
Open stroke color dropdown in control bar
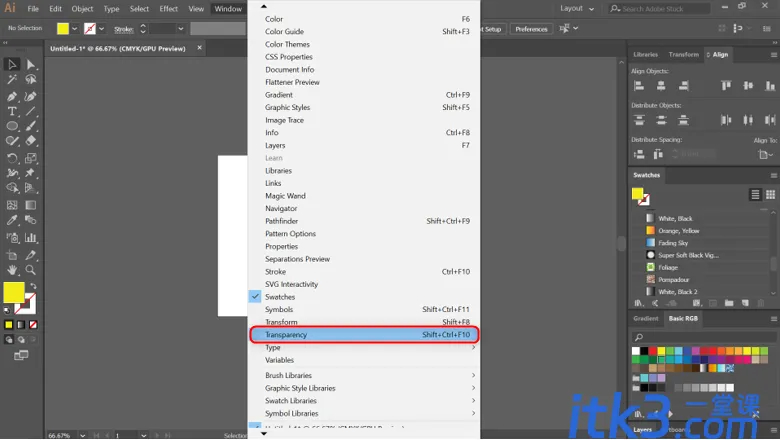coord(101,29)
